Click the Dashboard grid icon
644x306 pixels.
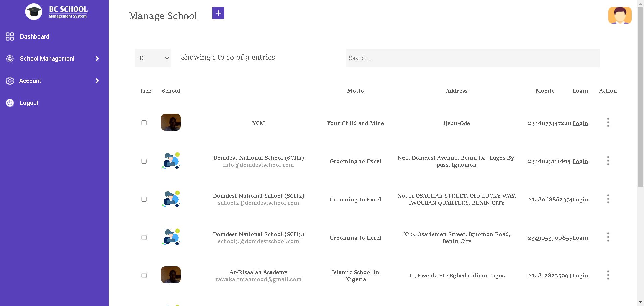pyautogui.click(x=10, y=37)
